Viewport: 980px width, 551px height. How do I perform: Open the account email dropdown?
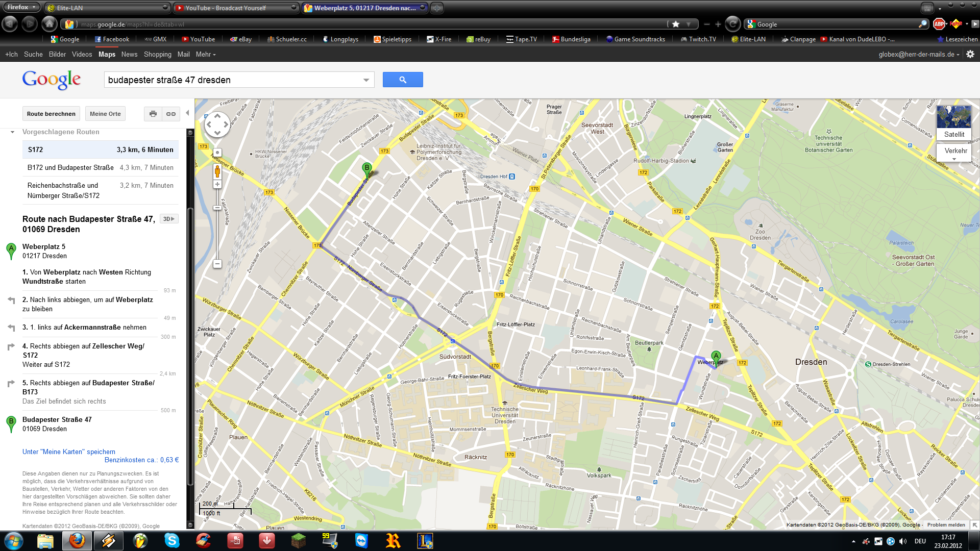coord(919,54)
